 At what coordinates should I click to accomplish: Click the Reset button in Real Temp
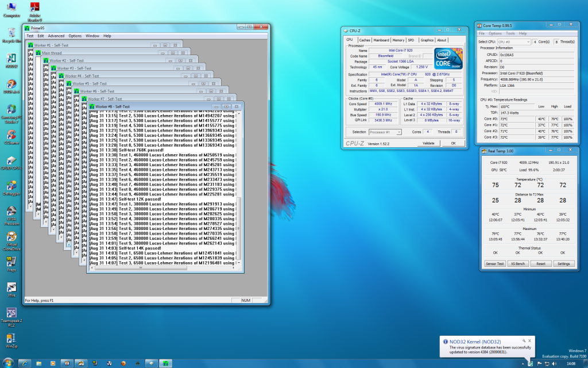click(x=541, y=263)
